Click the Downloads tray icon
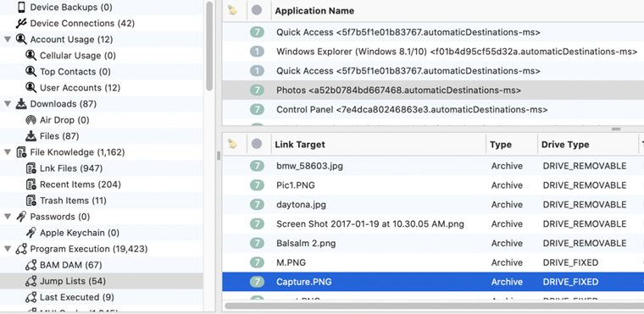The width and height of the screenshot is (644, 314). [21, 104]
